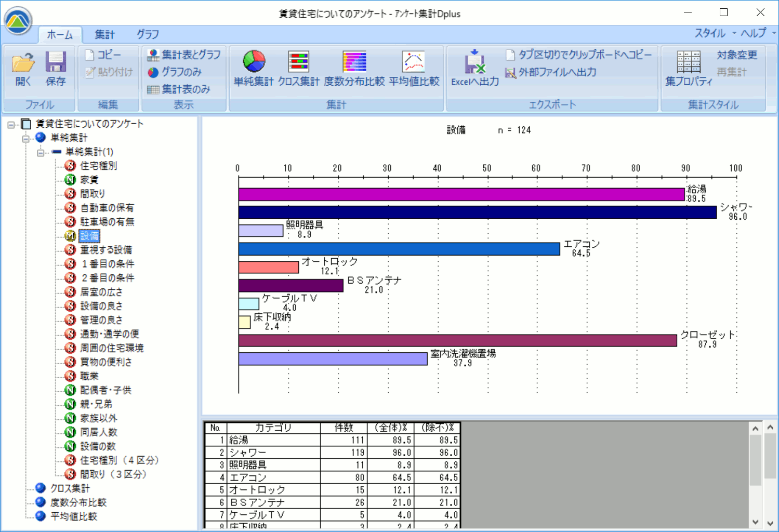The height and width of the screenshot is (532, 779).
Task: Click the 貼り付け paste button
Action: click(109, 72)
